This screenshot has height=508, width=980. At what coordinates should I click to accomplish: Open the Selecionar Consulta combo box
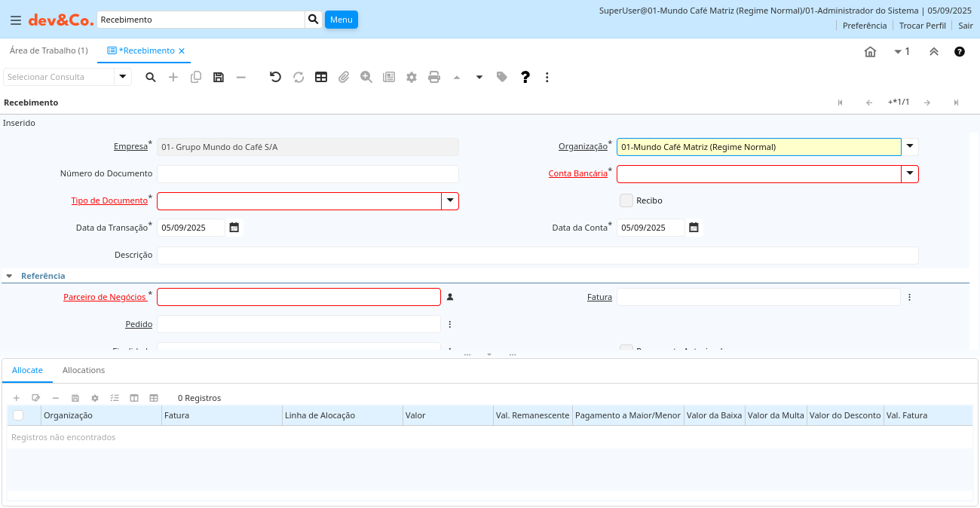123,77
